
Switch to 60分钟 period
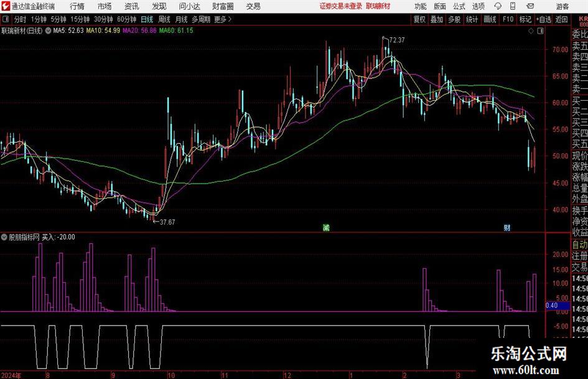[x=126, y=19]
